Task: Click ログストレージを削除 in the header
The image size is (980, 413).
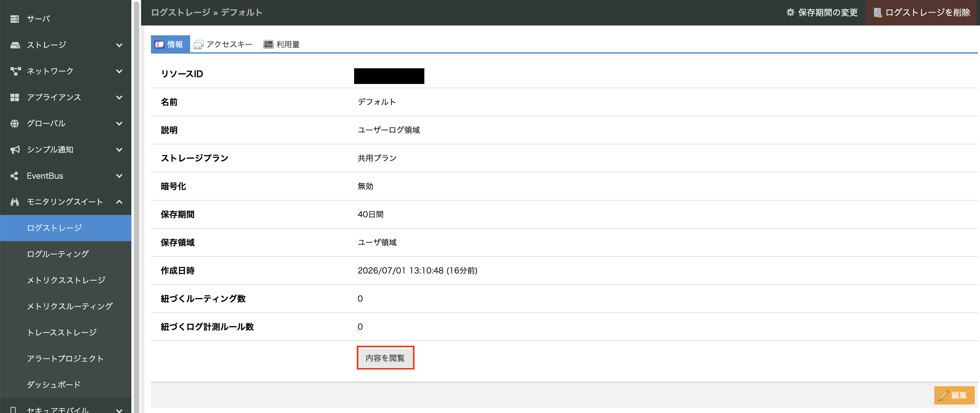Action: pyautogui.click(x=922, y=12)
